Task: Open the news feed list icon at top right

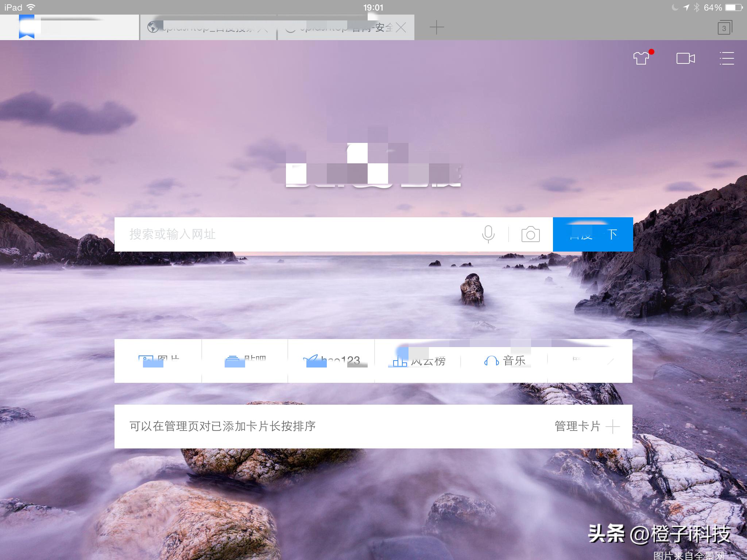Action: (727, 58)
